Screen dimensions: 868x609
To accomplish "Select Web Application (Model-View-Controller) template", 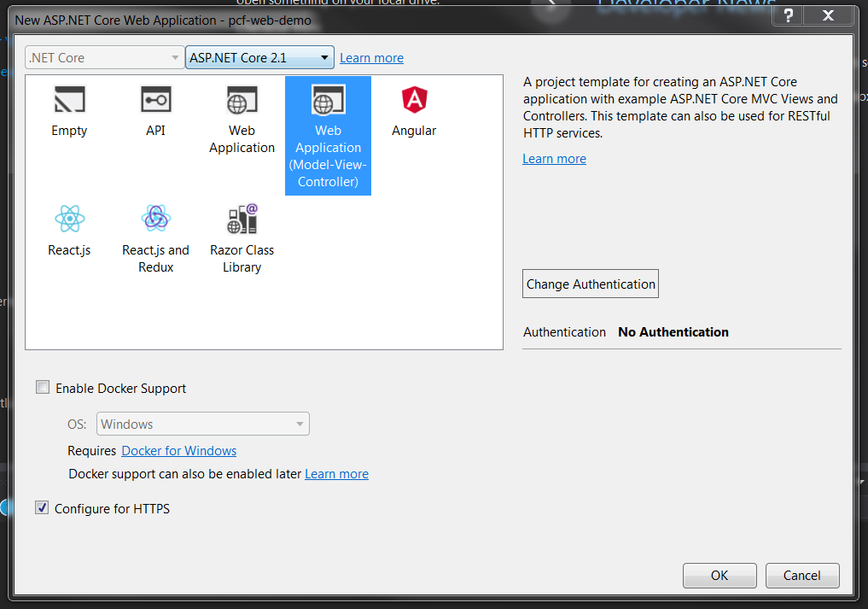I will [x=328, y=136].
